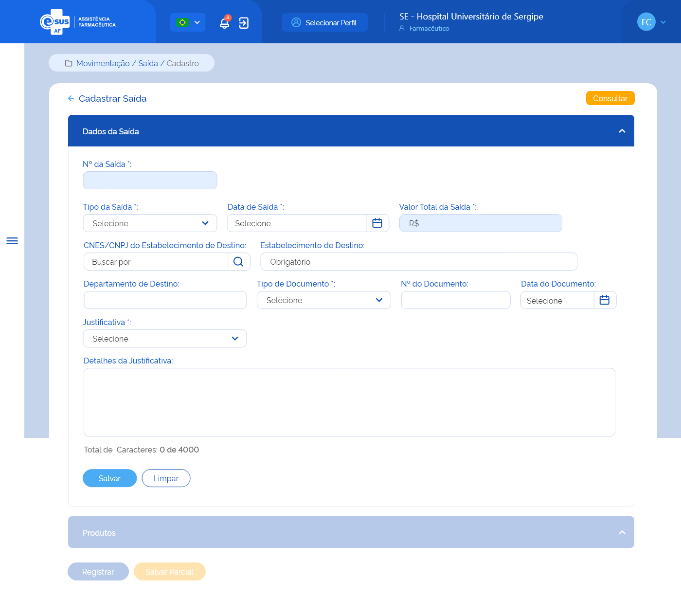The image size is (681, 616).
Task: Click Selecionar Perfil button
Action: pyautogui.click(x=324, y=22)
